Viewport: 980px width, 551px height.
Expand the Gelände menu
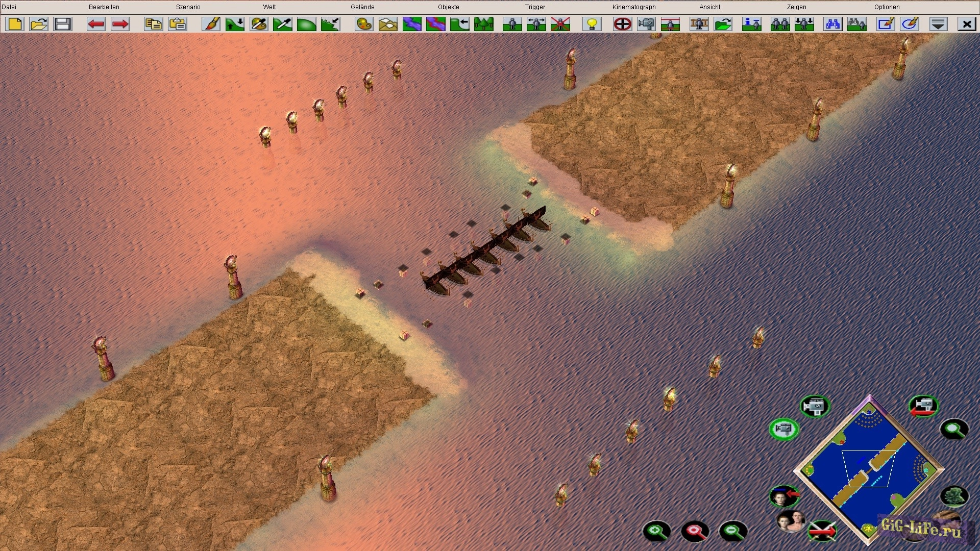tap(362, 7)
